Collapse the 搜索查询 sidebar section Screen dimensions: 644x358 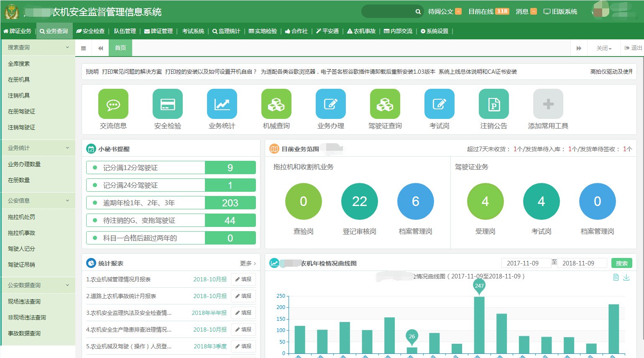point(67,47)
